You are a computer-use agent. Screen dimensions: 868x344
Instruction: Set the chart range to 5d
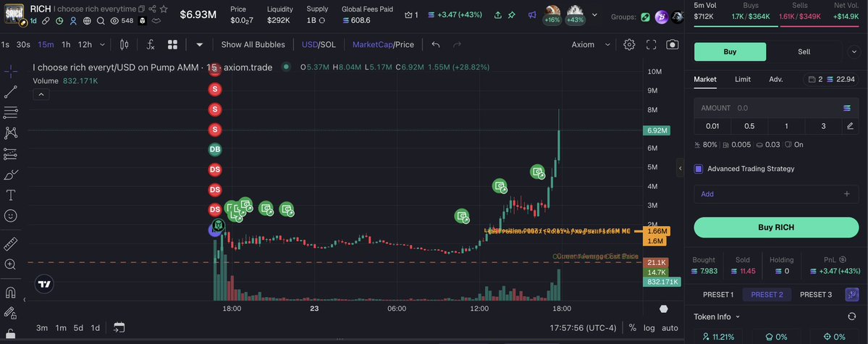78,328
